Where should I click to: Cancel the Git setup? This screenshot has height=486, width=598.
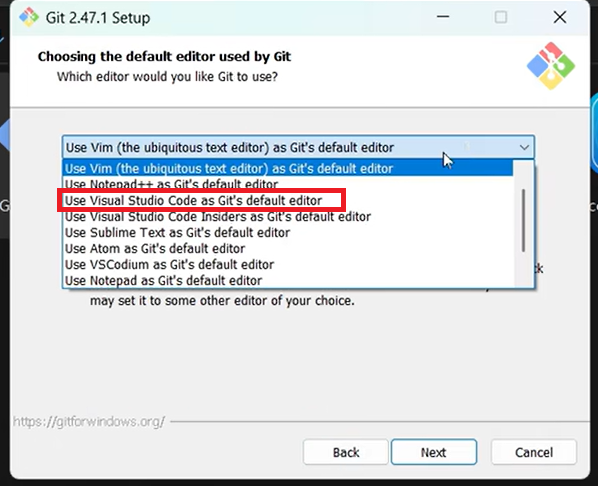click(534, 452)
